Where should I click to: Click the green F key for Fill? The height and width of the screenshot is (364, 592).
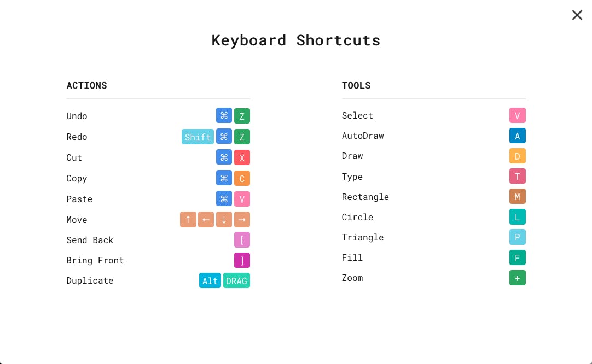[517, 257]
